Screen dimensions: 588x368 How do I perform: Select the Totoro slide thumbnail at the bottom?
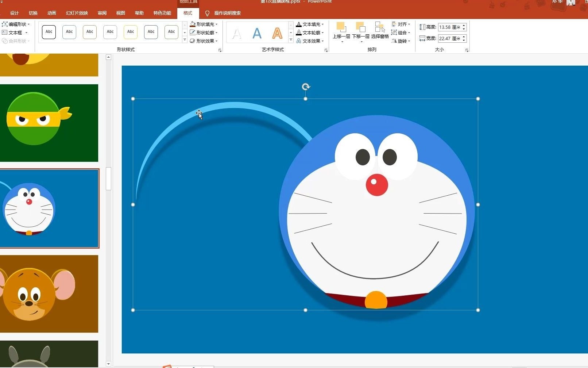click(49, 354)
